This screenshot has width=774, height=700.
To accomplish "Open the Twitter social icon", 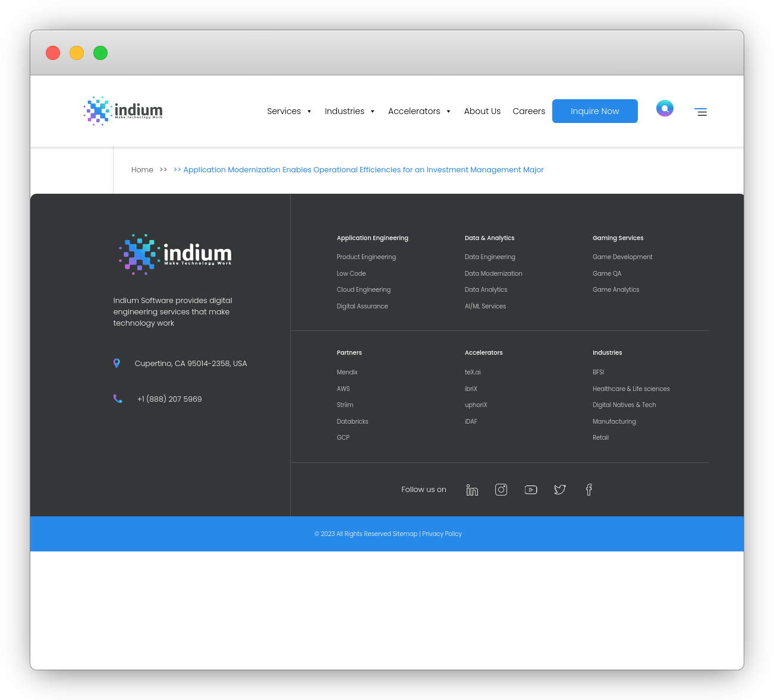I will 559,490.
